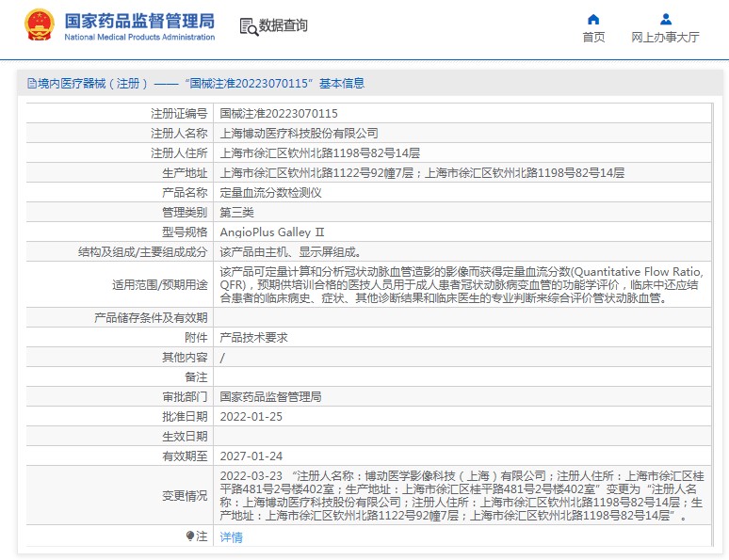Select approving department value 国家药品监督管理局
729x560 pixels.
[x=270, y=396]
